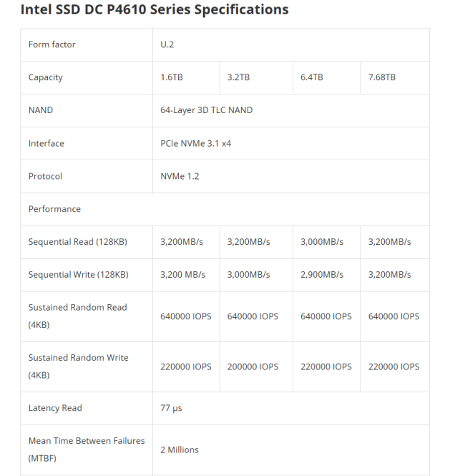Image resolution: width=465 pixels, height=476 pixels.
Task: Select the 6.4TB capacity cell
Action: click(312, 77)
